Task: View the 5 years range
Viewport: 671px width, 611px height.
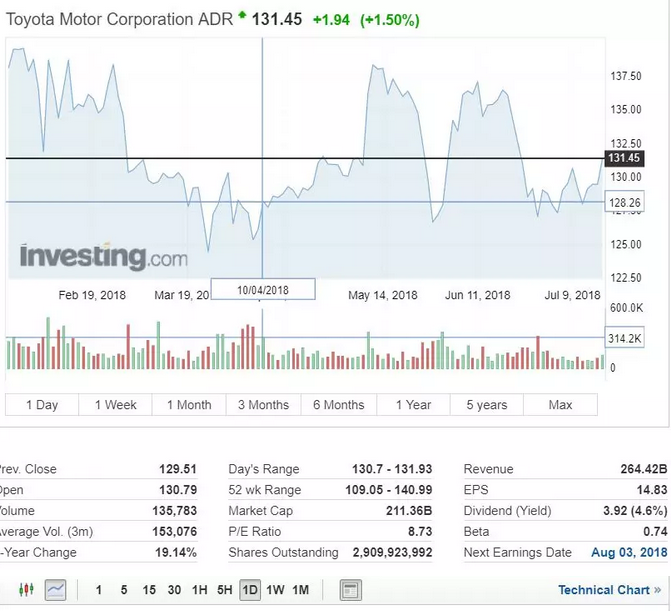Action: [487, 405]
